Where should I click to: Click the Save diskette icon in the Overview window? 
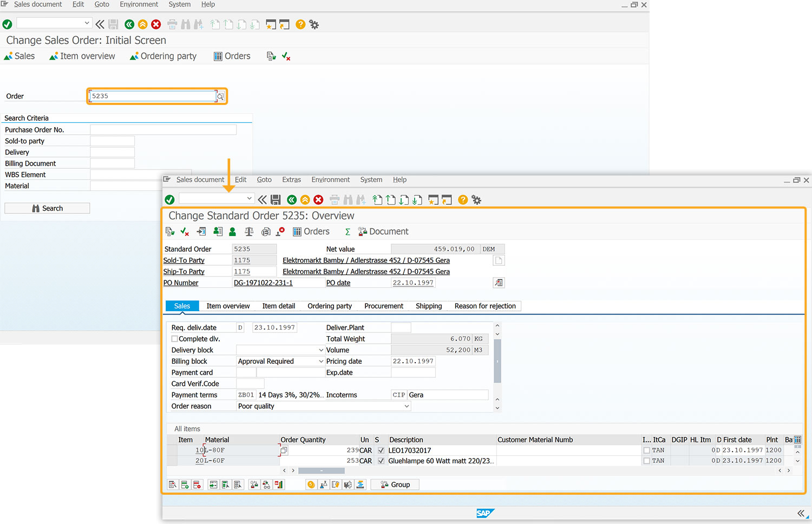tap(276, 200)
